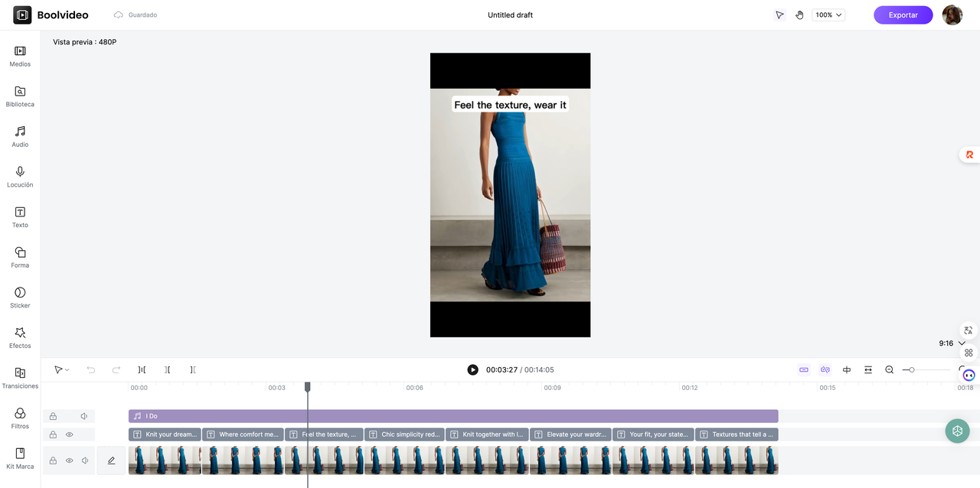The image size is (980, 488).
Task: Open the Audio panel
Action: tap(20, 136)
